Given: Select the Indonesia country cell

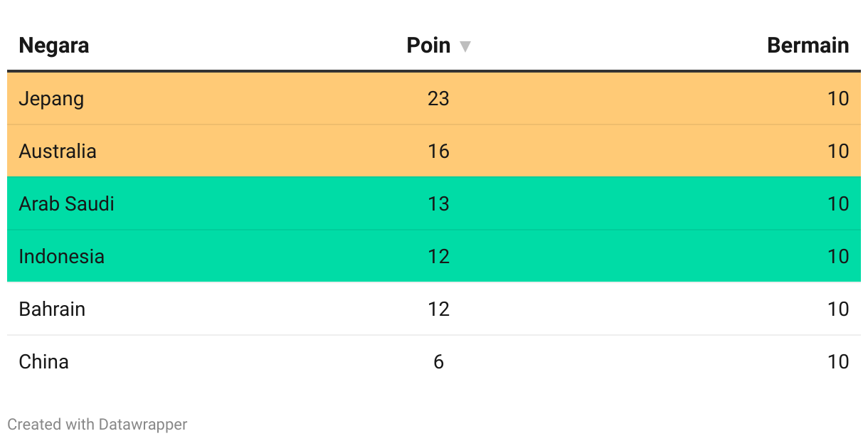Looking at the screenshot, I should click(x=62, y=256).
